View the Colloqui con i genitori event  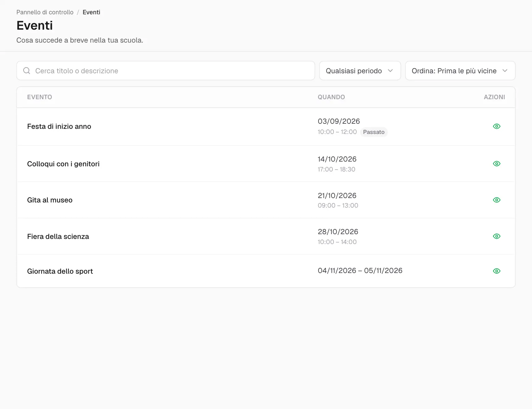point(497,164)
